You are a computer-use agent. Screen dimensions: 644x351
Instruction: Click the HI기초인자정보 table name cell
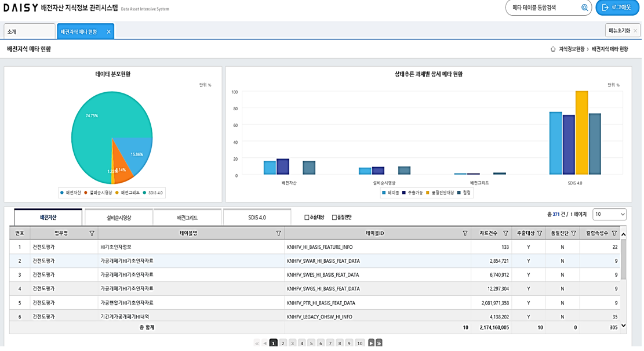[x=191, y=247]
